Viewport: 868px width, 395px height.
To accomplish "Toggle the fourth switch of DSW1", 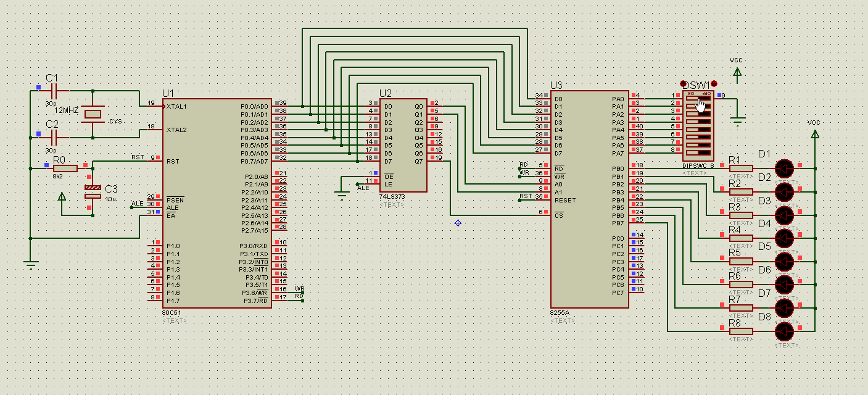I will click(698, 121).
